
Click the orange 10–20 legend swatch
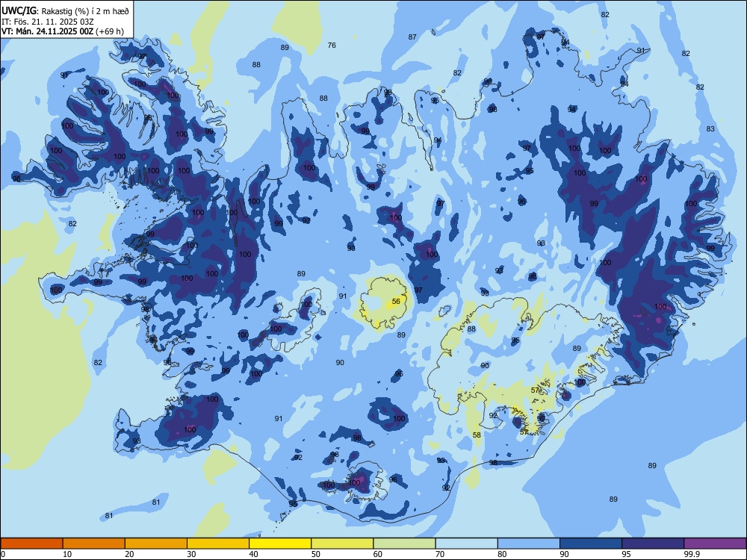(x=94, y=544)
